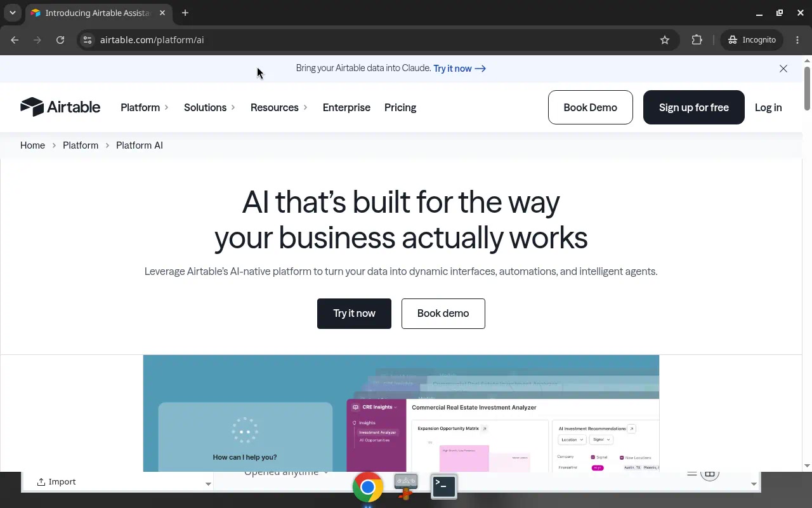This screenshot has height=508, width=812.
Task: Select Investment Analyzer in the preview sidebar
Action: pos(377,432)
